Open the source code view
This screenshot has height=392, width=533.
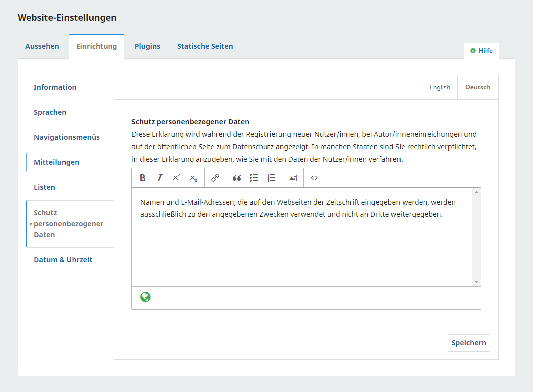coord(314,178)
